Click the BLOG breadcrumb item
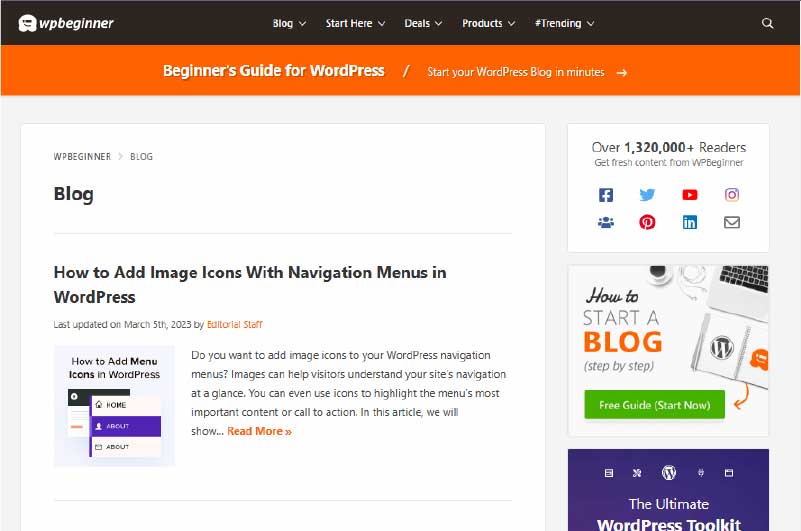 tap(142, 156)
